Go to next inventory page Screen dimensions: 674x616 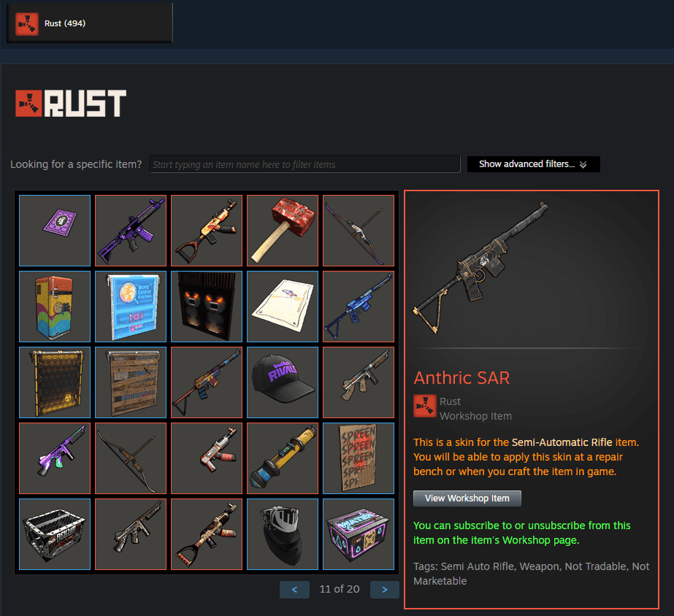(x=385, y=590)
